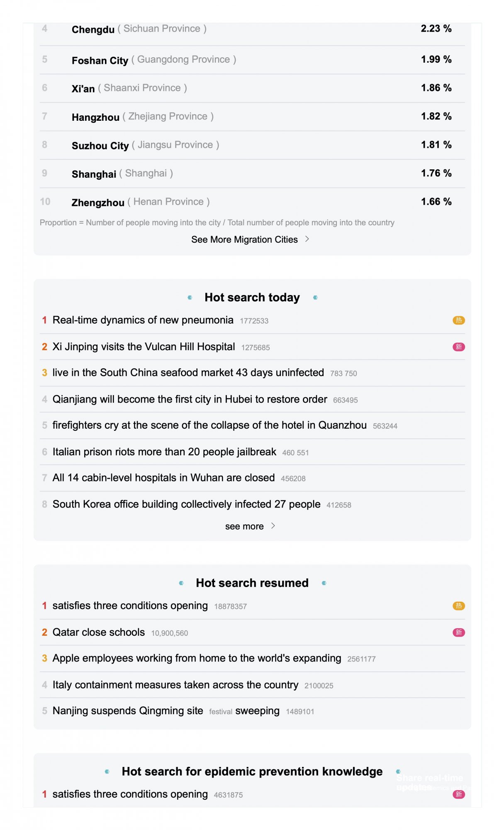The width and height of the screenshot is (504, 830).
Task: Click the orange hot badge beside Real-time dynamics
Action: pyautogui.click(x=458, y=320)
